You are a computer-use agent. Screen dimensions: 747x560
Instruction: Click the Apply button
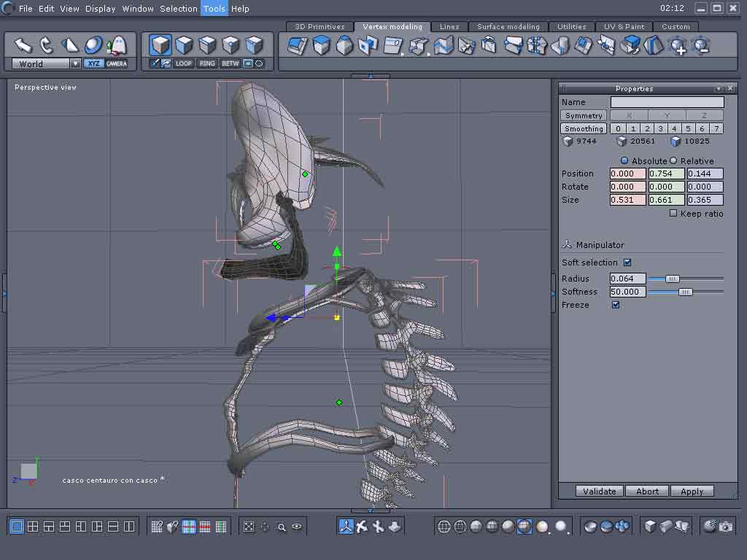point(692,491)
